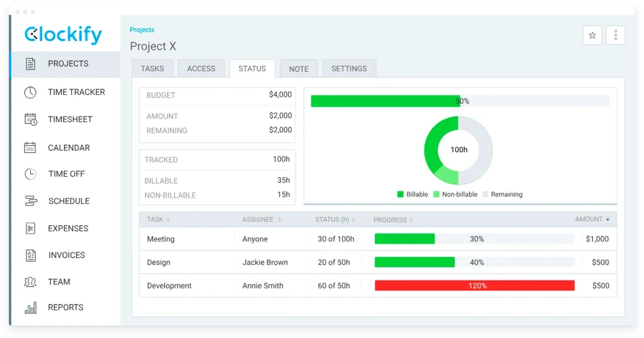
Task: Sort by Amount column arrow
Action: click(608, 219)
